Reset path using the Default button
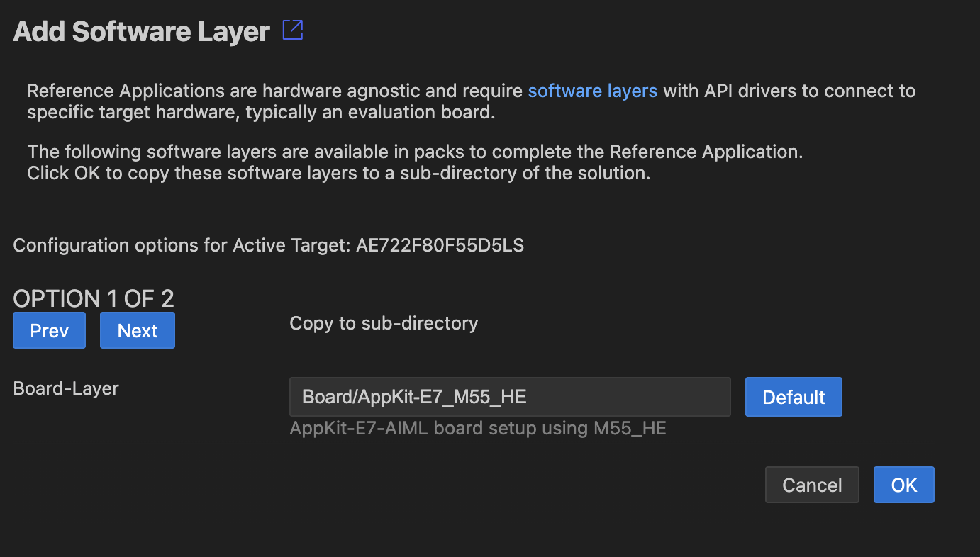The height and width of the screenshot is (557, 980). tap(794, 397)
